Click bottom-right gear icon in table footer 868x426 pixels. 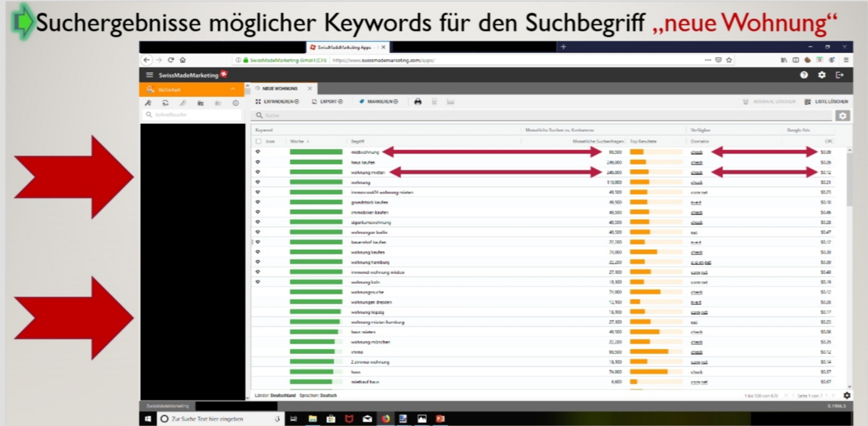(847, 396)
